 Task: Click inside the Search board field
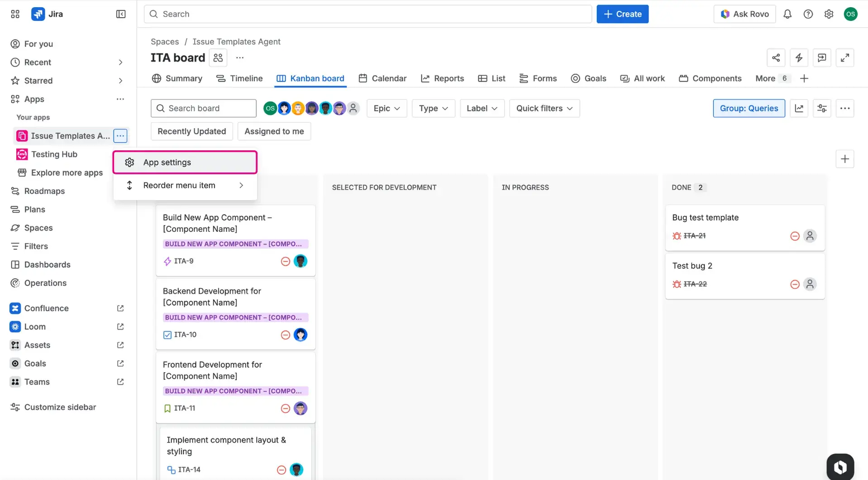204,108
